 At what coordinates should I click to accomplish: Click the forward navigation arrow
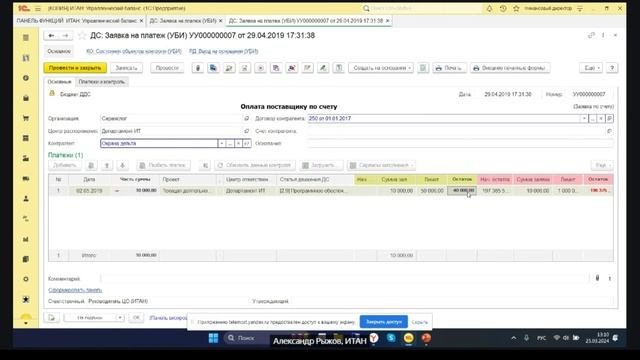tap(65, 36)
